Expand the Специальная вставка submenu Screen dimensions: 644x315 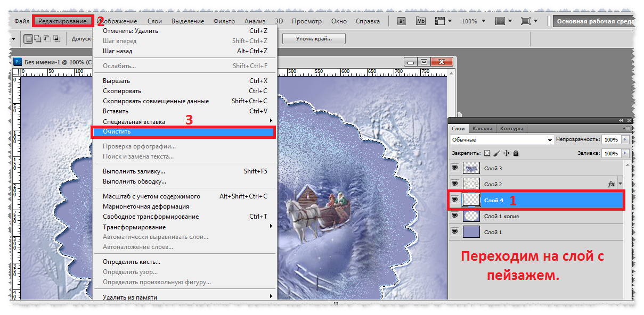(271, 121)
